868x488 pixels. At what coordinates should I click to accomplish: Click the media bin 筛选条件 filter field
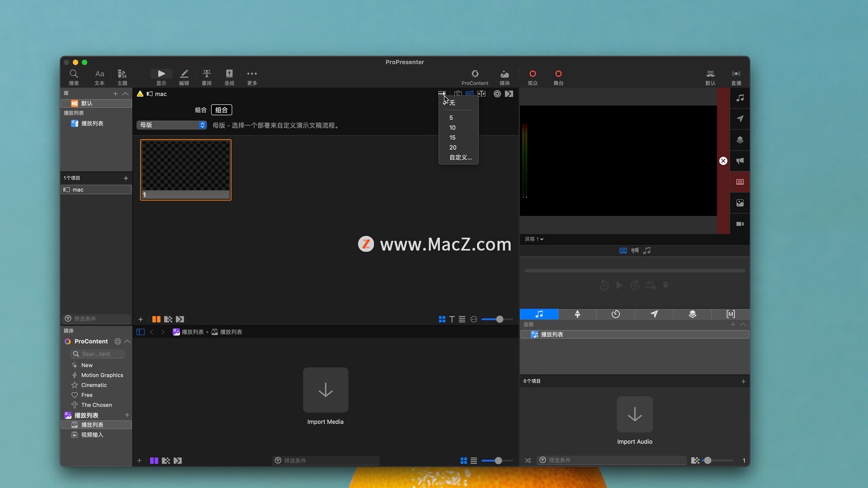(325, 460)
